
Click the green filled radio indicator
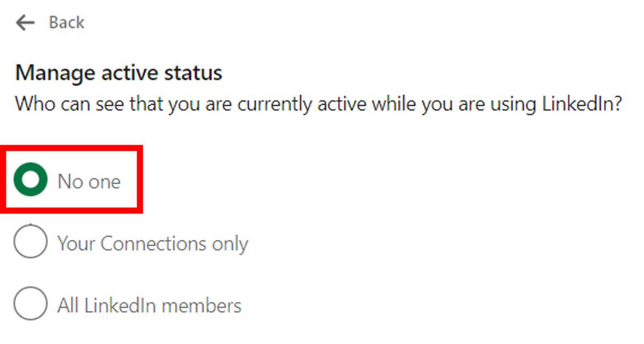30,181
